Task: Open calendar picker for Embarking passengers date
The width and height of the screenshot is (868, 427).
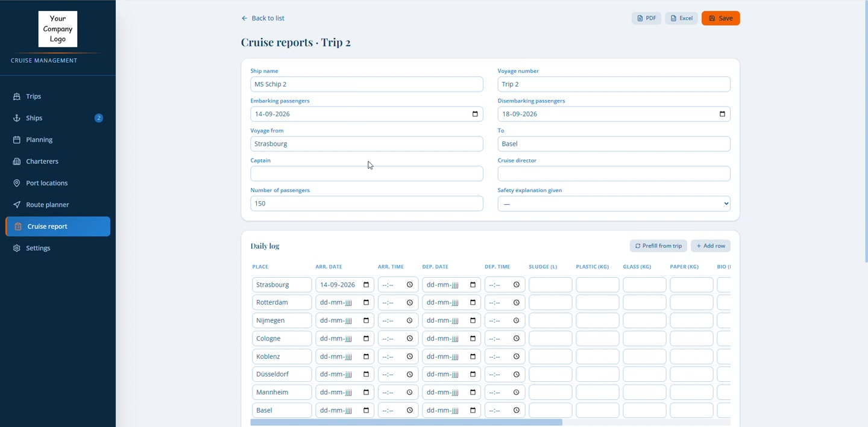Action: point(475,114)
